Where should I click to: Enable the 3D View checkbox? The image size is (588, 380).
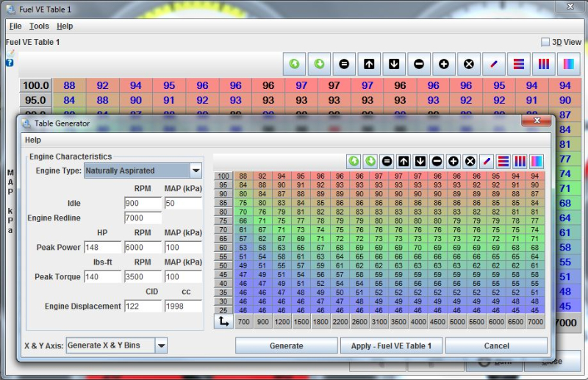tap(545, 43)
